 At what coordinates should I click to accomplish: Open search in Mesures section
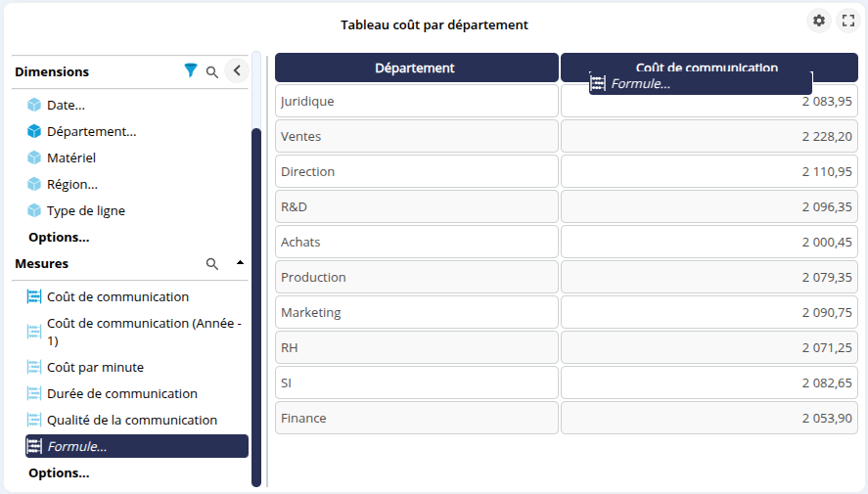tap(212, 264)
